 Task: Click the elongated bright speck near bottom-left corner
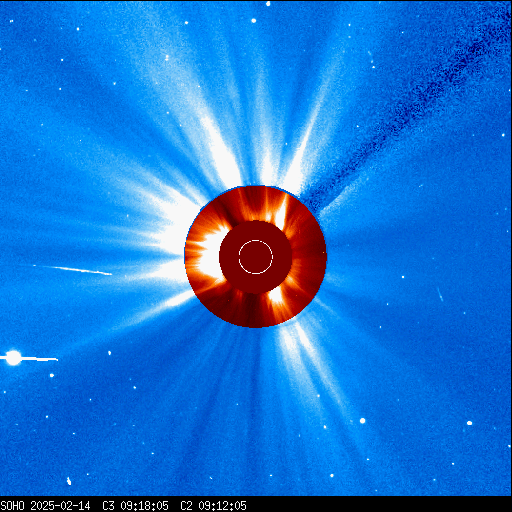coord(69,481)
